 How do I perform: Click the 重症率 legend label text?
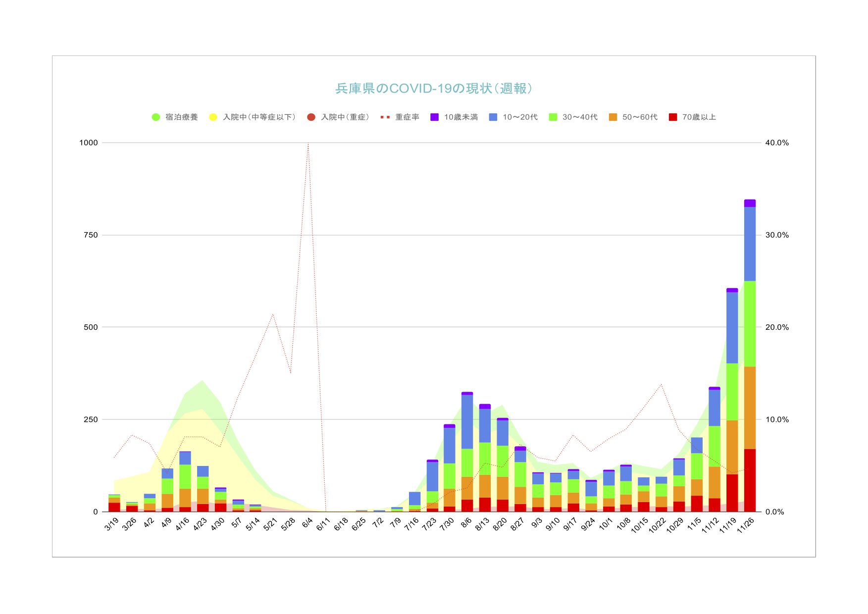[407, 117]
